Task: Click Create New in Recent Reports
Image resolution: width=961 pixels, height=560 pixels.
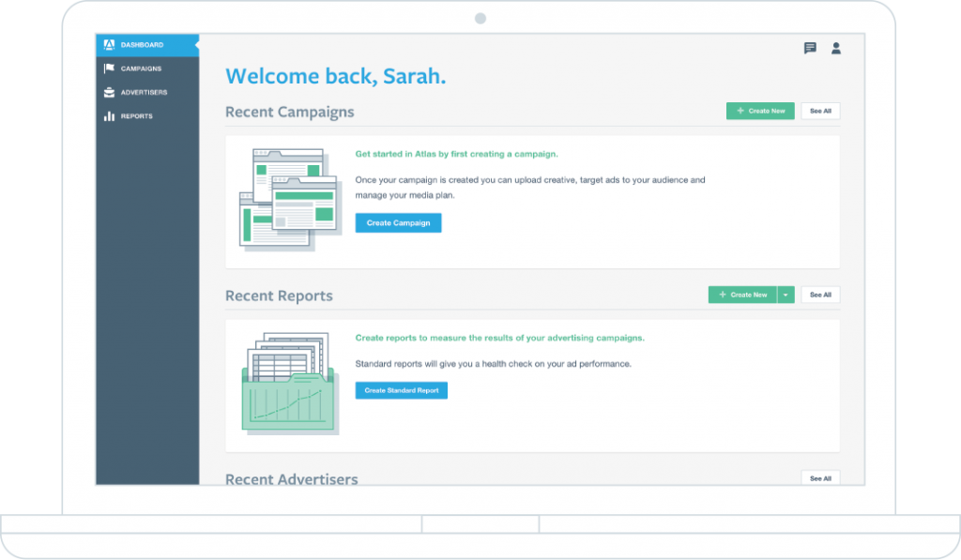Action: click(x=742, y=295)
